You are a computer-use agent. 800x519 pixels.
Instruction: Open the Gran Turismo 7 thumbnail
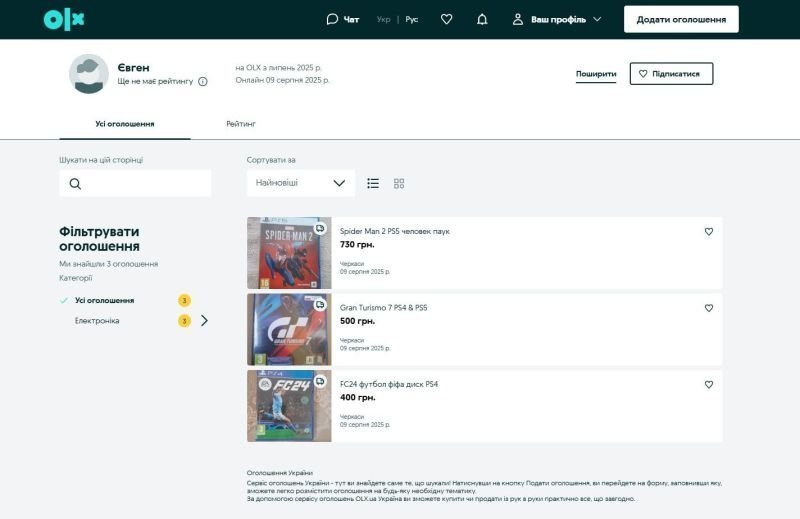point(289,329)
